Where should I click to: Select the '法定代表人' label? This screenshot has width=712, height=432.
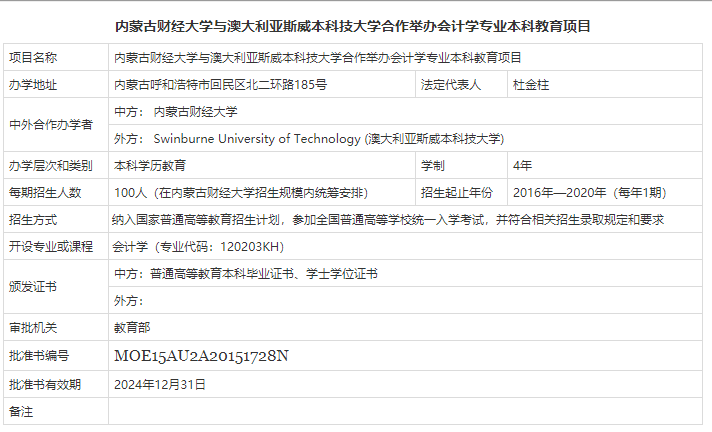[x=450, y=84]
